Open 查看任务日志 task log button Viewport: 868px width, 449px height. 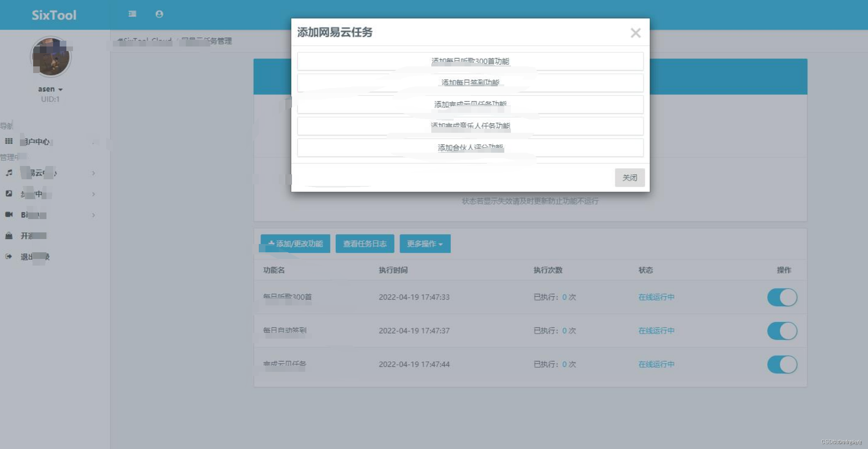pos(365,244)
